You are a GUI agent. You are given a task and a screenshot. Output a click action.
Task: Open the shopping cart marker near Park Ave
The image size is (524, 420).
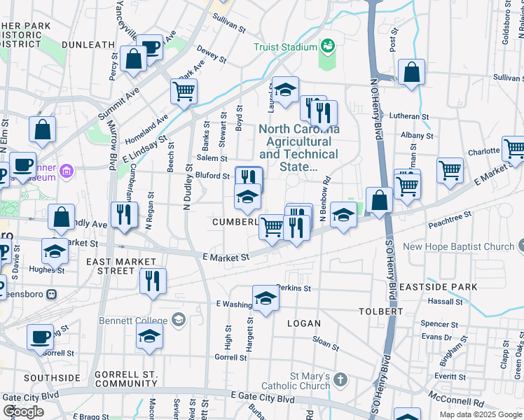pyautogui.click(x=184, y=94)
